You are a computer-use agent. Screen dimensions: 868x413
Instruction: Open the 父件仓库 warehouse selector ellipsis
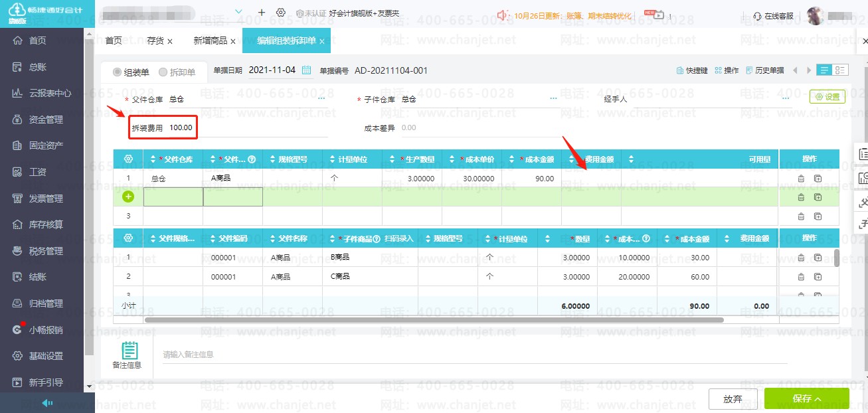pyautogui.click(x=321, y=99)
